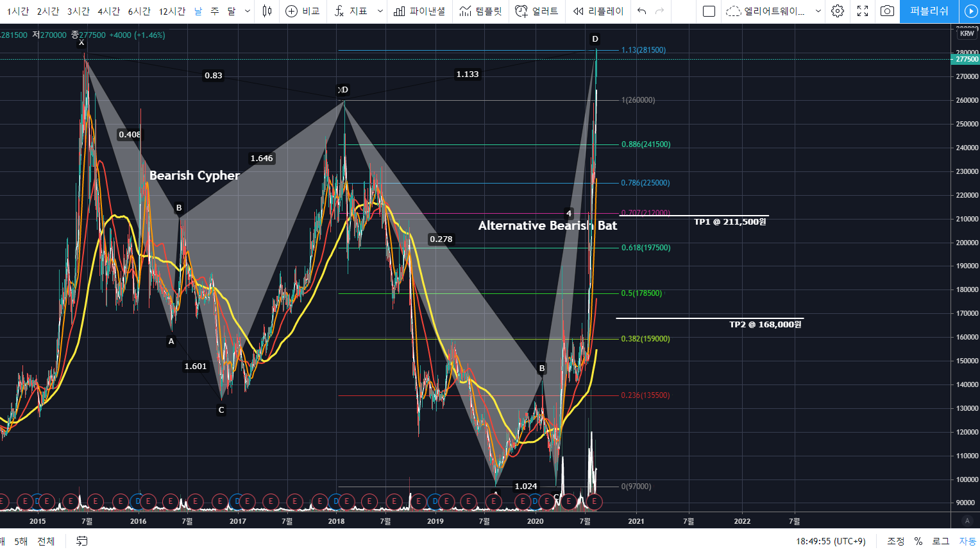Click the Fibonacci 0.5(178500) level label
This screenshot has width=980, height=552.
641,293
